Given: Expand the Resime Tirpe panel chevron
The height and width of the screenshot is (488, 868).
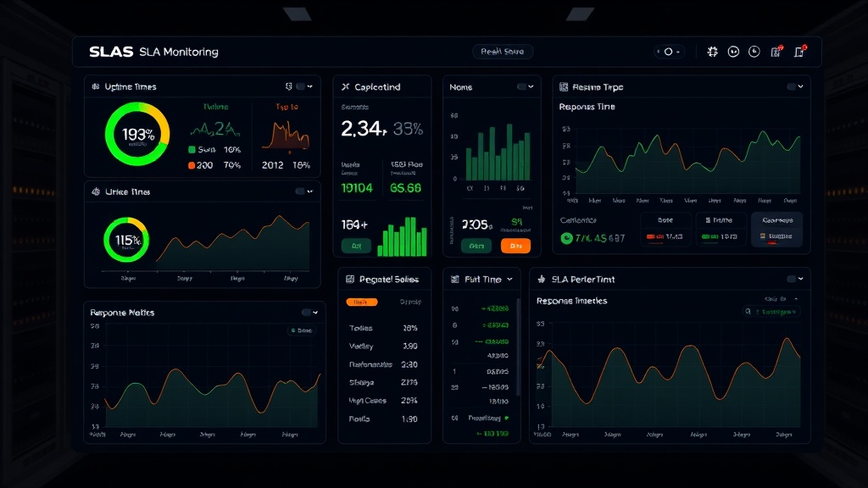Looking at the screenshot, I should click(800, 87).
